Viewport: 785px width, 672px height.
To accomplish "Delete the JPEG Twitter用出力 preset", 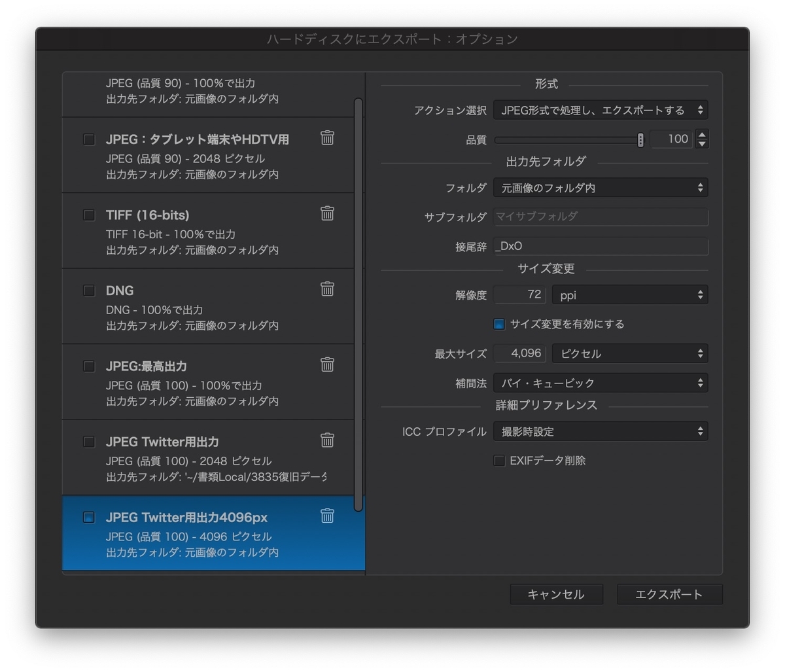I will [x=327, y=440].
